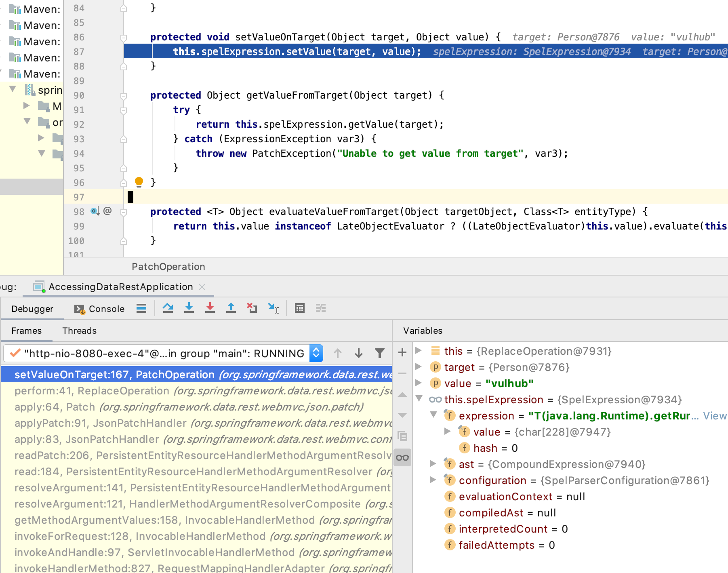728x573 pixels.
Task: Select Threads tab
Action: coord(80,331)
